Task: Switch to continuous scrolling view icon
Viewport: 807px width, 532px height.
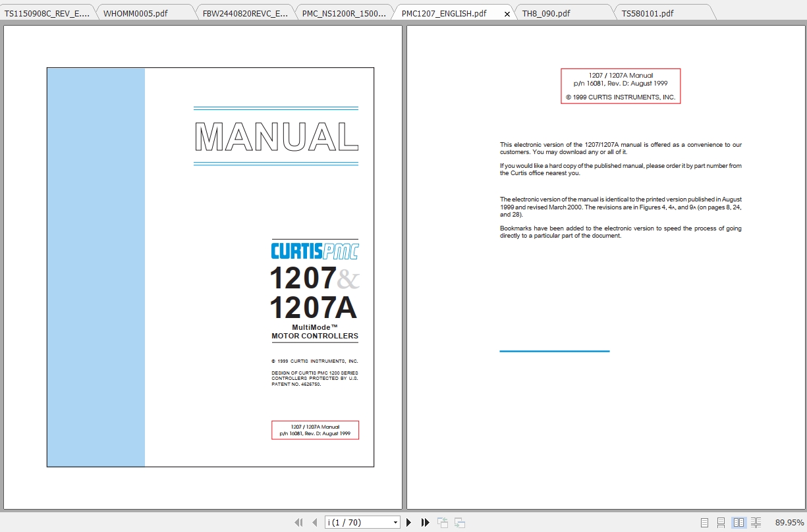Action: [721, 521]
